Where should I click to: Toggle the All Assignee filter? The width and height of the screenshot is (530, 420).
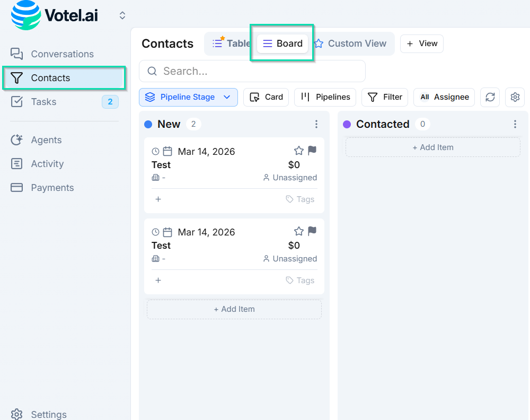coord(444,97)
